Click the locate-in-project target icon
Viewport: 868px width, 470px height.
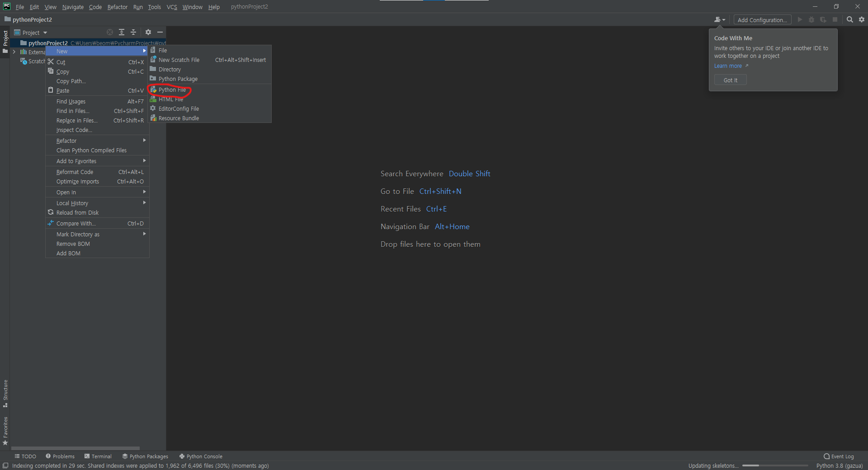[x=110, y=32]
